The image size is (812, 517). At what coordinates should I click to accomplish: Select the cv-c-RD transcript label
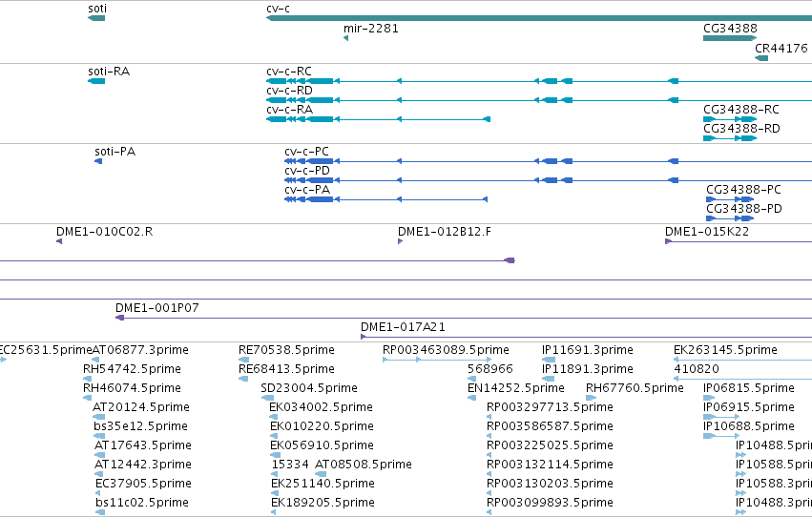point(289,90)
